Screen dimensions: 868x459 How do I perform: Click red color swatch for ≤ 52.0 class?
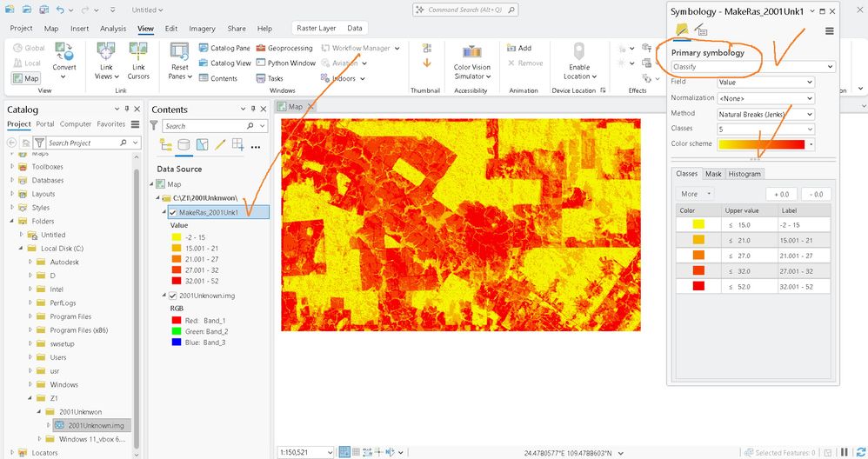pyautogui.click(x=698, y=286)
